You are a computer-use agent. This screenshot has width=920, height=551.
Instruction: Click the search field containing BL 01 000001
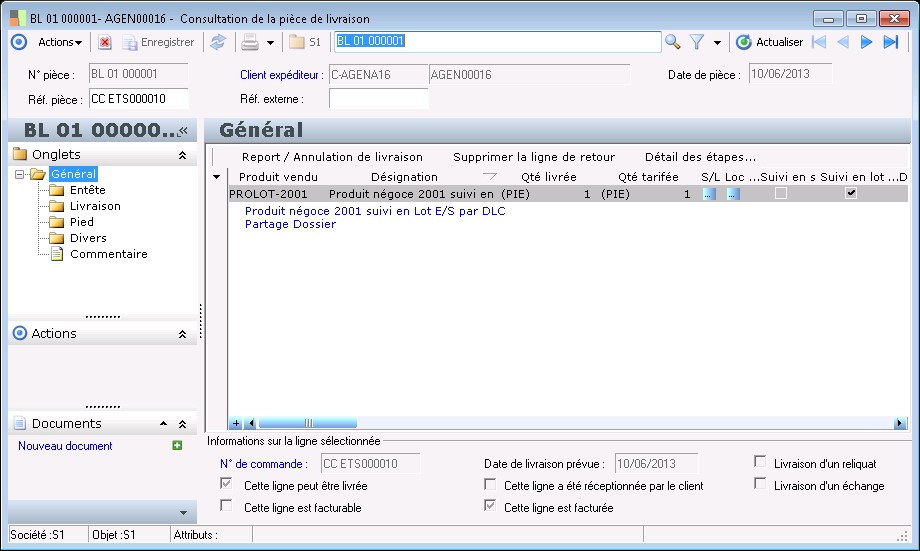pyautogui.click(x=497, y=42)
